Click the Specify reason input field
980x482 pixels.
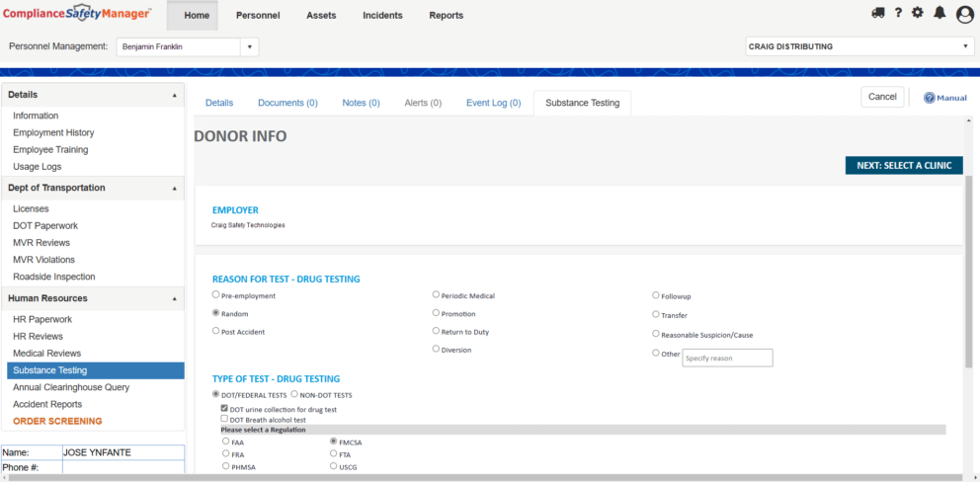point(727,359)
